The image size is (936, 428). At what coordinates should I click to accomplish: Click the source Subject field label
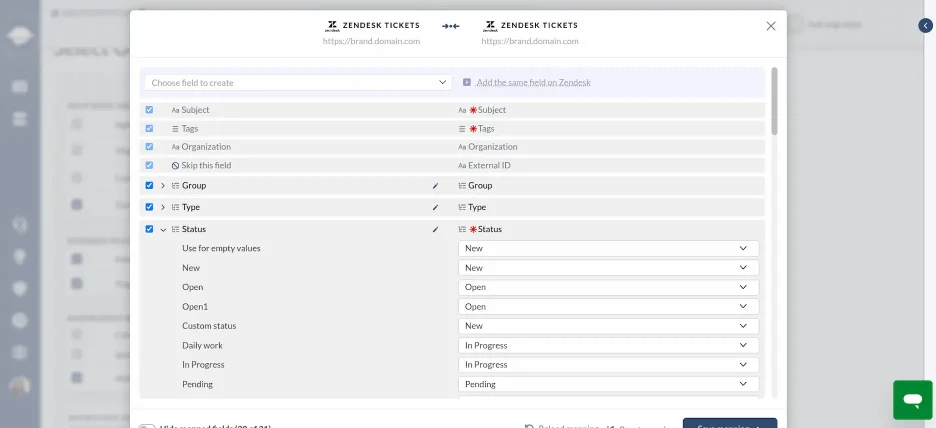(195, 110)
